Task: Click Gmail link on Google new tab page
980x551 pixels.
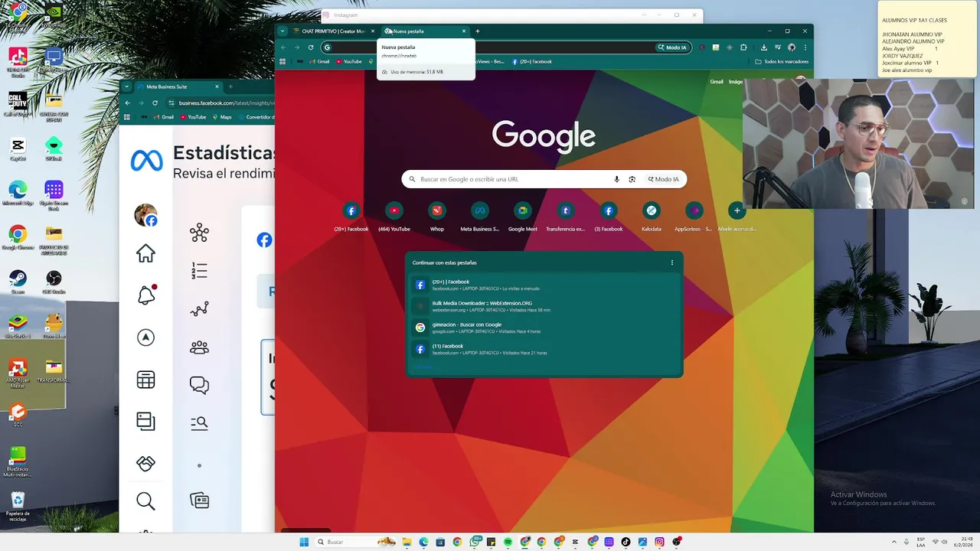Action: pos(717,81)
